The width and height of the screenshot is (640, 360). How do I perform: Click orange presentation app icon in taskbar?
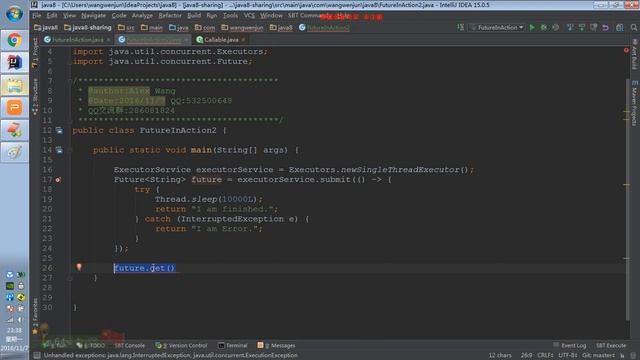click(x=15, y=108)
